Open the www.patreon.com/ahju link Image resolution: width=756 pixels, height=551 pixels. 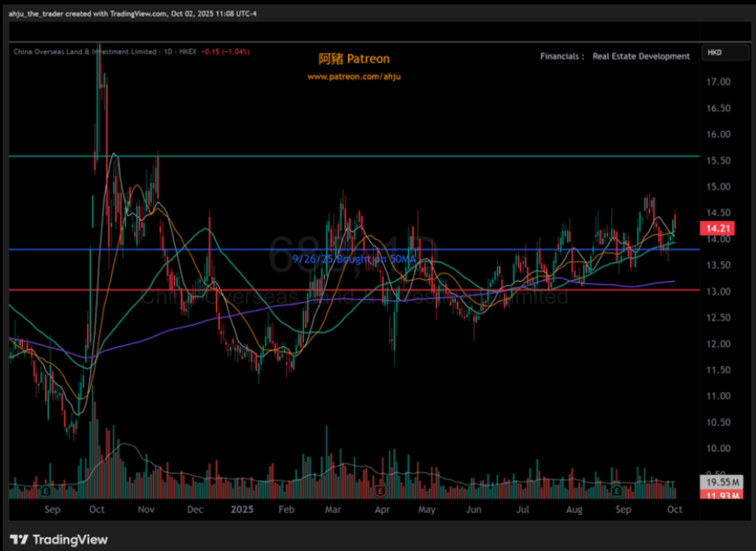(x=354, y=77)
